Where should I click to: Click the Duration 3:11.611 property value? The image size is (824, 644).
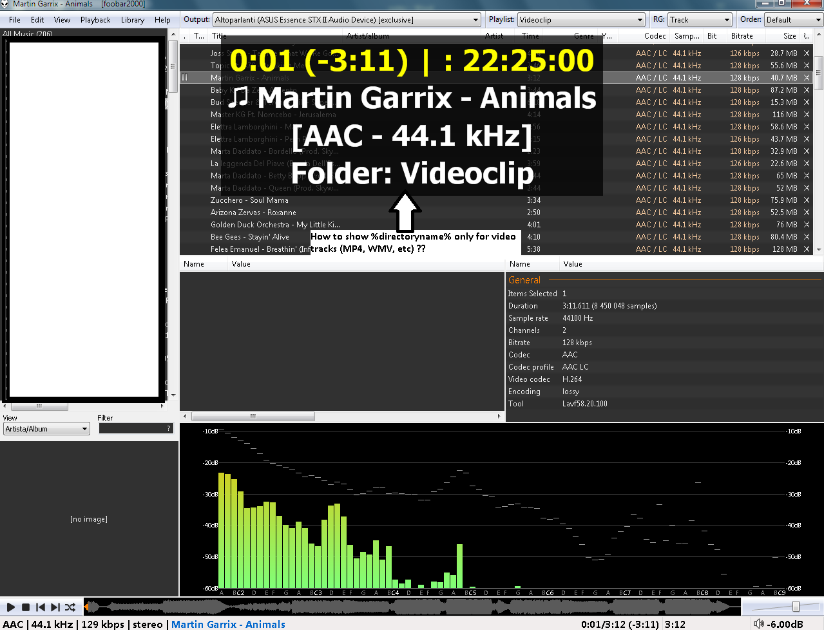click(609, 306)
